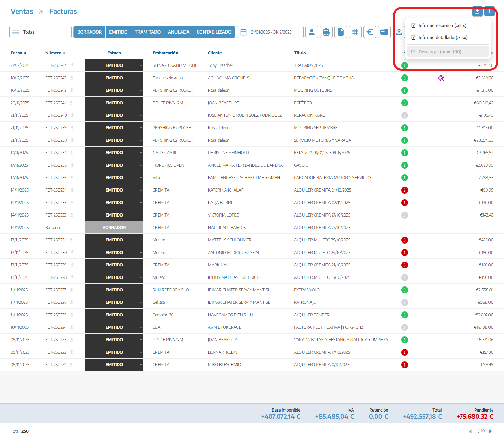This screenshot has height=441, width=504.
Task: Download invoice FCT-250241 via its row icon
Action: (x=71, y=103)
